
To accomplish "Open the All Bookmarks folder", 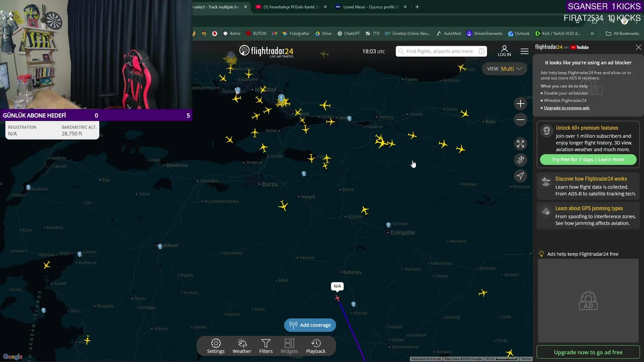I will (x=622, y=34).
